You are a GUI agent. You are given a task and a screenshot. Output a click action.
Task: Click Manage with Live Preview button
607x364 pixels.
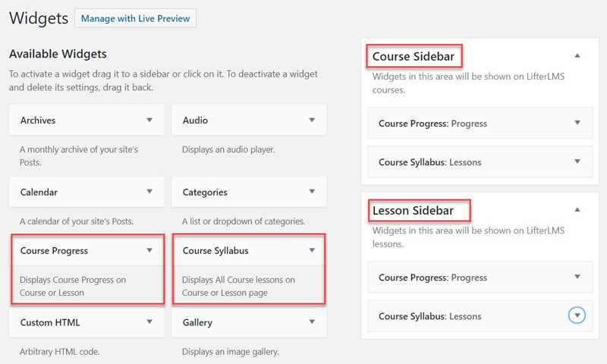click(136, 17)
